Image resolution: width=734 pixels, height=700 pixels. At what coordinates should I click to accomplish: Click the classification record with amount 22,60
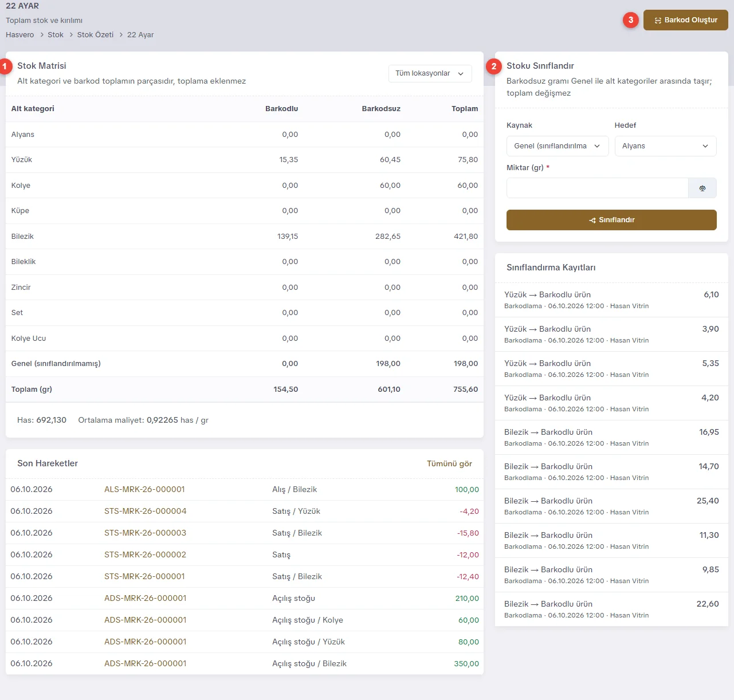pyautogui.click(x=611, y=609)
